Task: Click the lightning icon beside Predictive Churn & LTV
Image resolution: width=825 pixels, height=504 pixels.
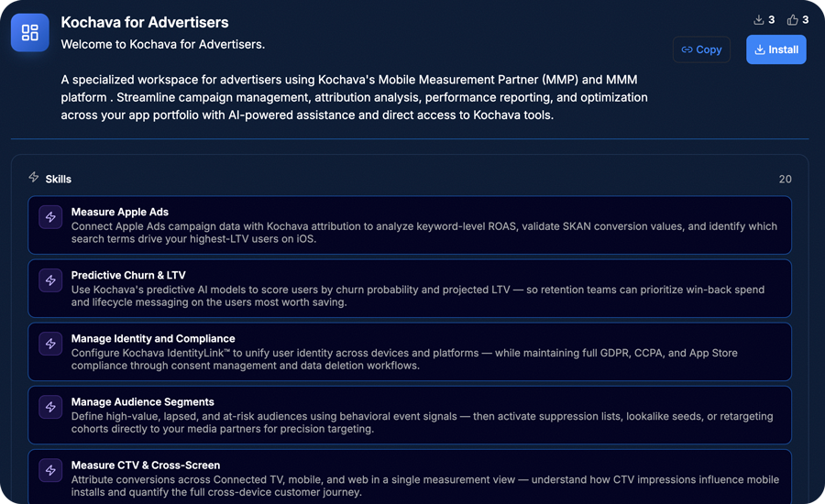Action: (50, 280)
